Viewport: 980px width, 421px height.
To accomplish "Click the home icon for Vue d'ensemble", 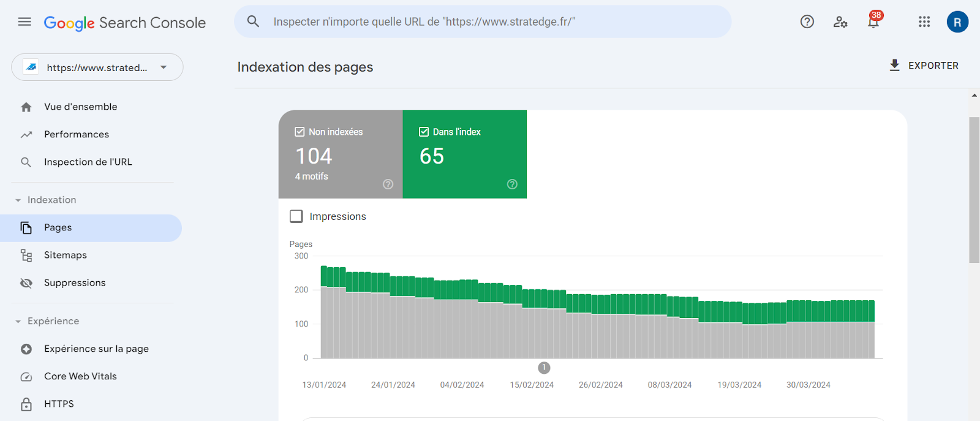I will [26, 107].
